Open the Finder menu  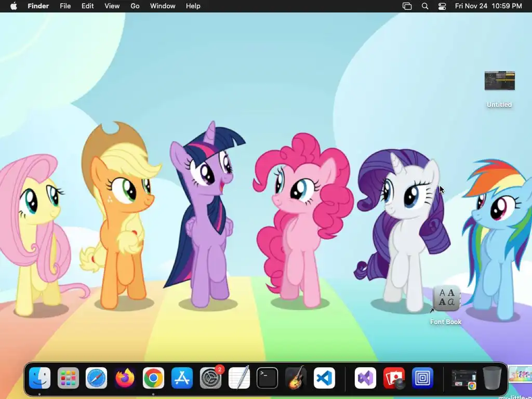pyautogui.click(x=38, y=6)
